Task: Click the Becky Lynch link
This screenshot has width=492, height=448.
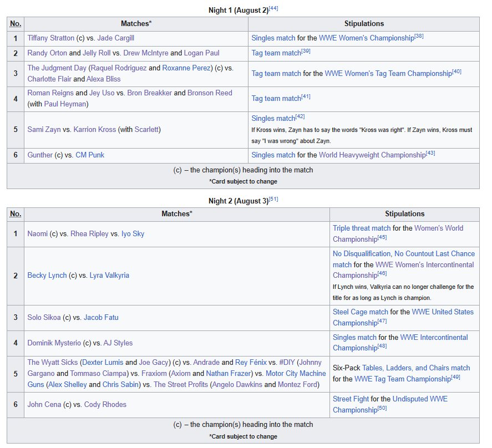Action: click(x=47, y=276)
